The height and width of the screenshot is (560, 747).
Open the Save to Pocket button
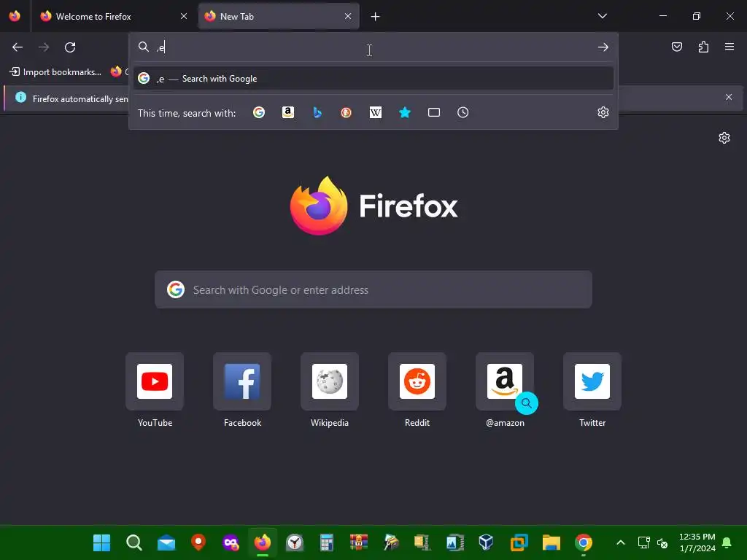point(677,47)
